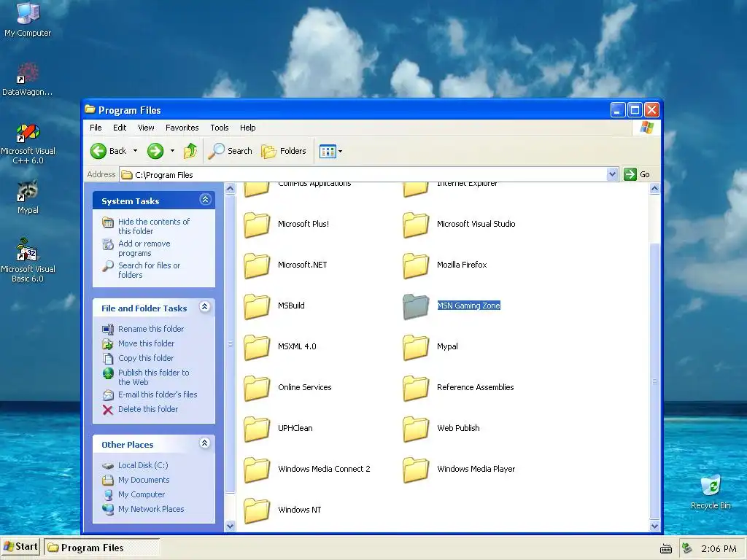747x560 pixels.
Task: Click E-mail this folder's files link
Action: point(158,394)
